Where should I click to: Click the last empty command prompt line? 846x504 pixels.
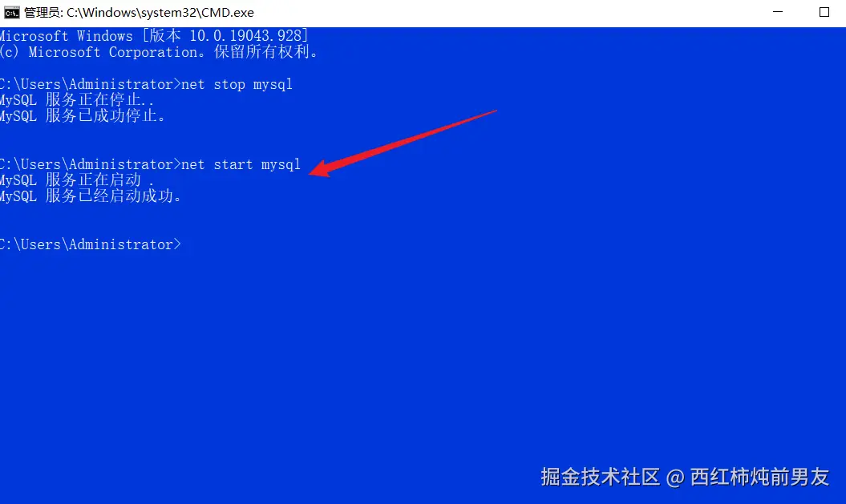point(90,244)
